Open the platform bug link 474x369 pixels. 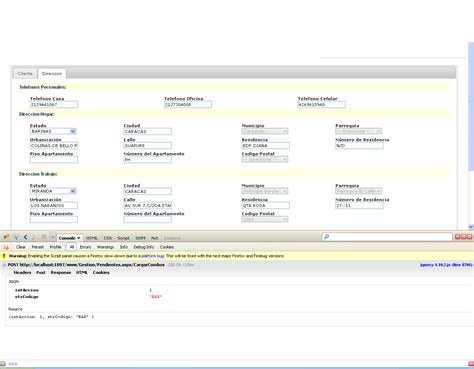pos(153,256)
